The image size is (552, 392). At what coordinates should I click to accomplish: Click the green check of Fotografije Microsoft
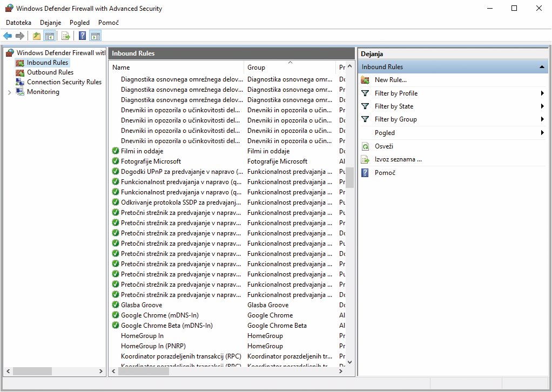click(115, 161)
